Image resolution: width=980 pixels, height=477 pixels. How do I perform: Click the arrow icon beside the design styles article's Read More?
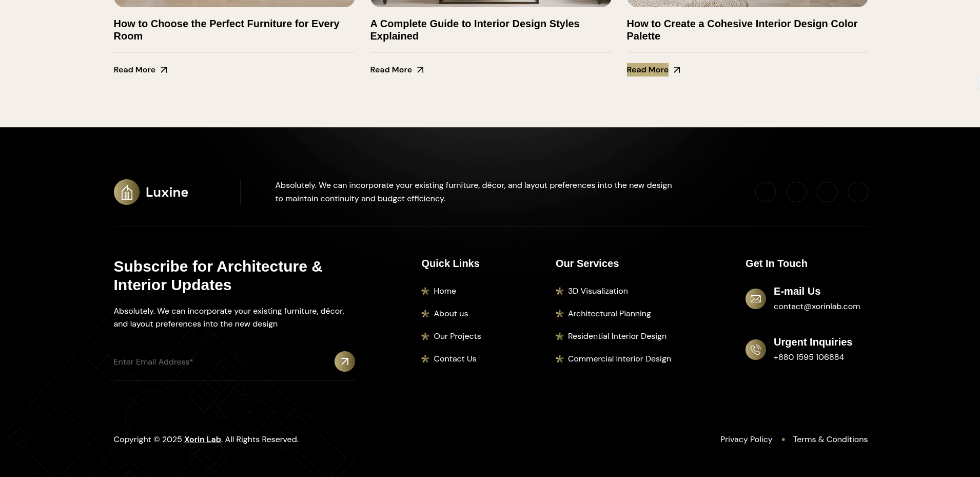(420, 70)
